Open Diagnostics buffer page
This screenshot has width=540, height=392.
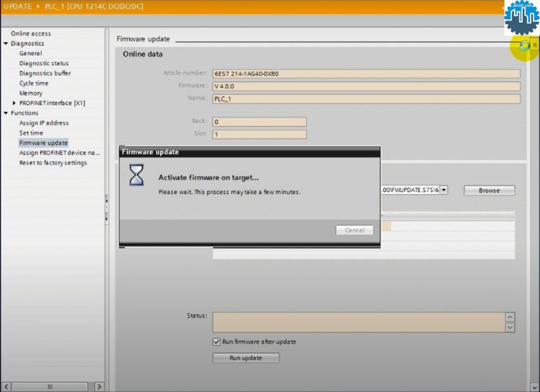click(x=45, y=73)
